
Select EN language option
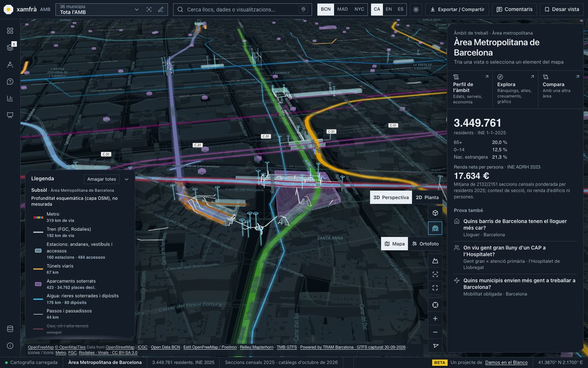[389, 9]
